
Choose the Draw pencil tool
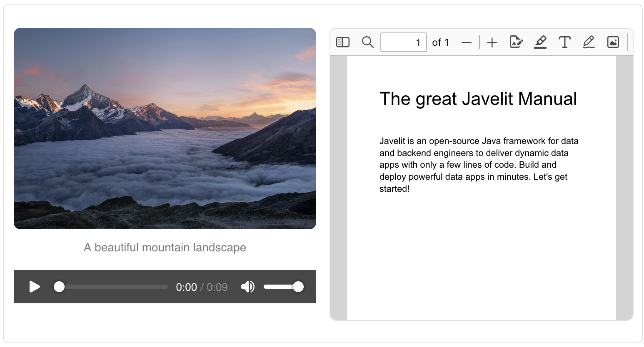click(589, 42)
